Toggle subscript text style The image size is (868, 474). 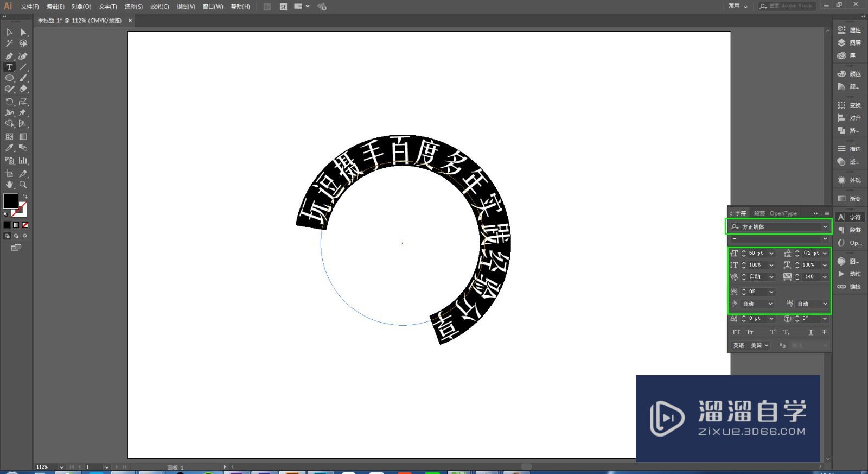point(786,332)
